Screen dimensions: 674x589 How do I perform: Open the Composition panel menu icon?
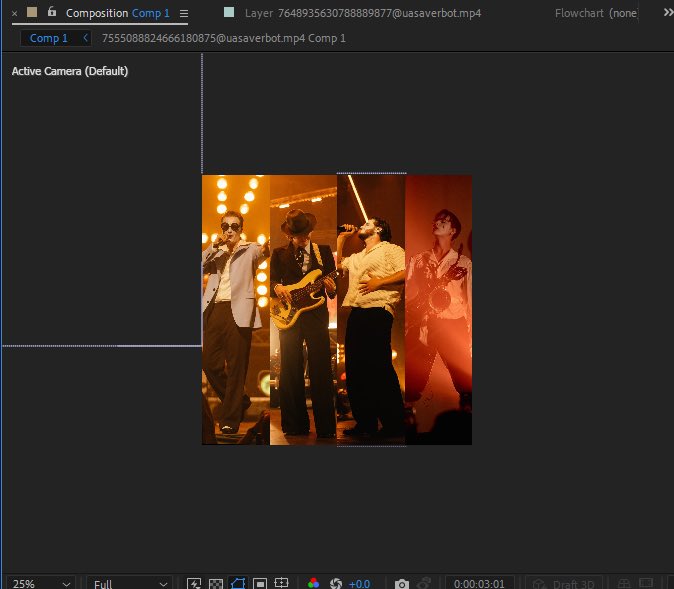click(x=184, y=14)
